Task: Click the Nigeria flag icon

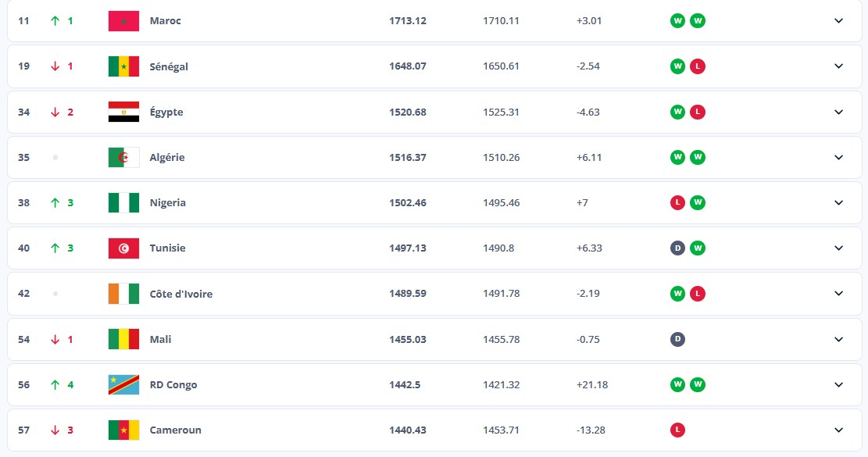Action: pos(123,202)
